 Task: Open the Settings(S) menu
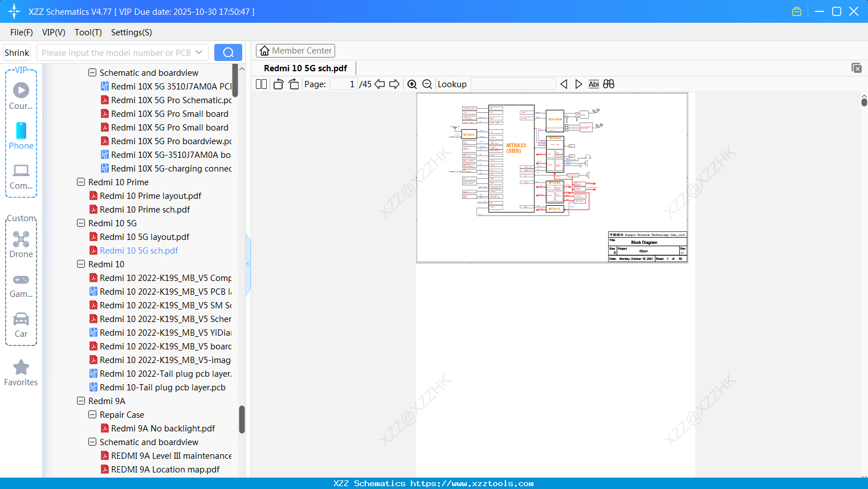point(131,32)
